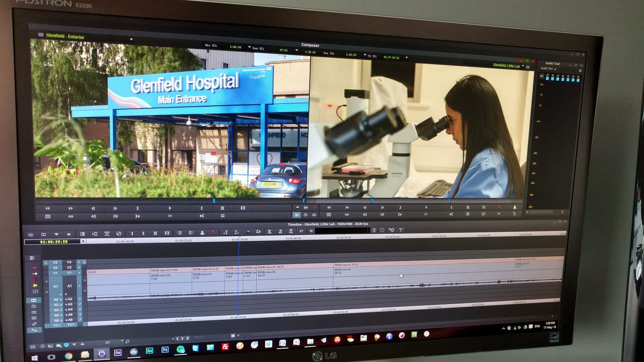Click the Lift icon in timeline toolbar
Image resolution: width=644 pixels, height=362 pixels.
tap(202, 233)
